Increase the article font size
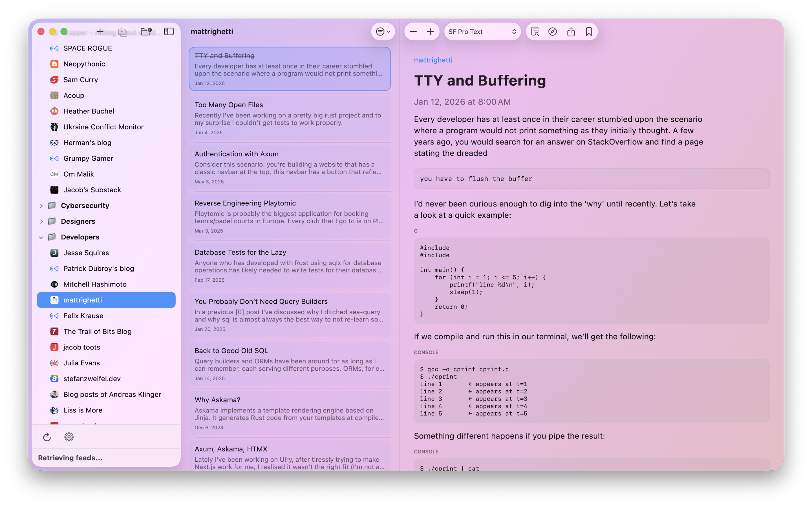This screenshot has width=812, height=507. [431, 31]
